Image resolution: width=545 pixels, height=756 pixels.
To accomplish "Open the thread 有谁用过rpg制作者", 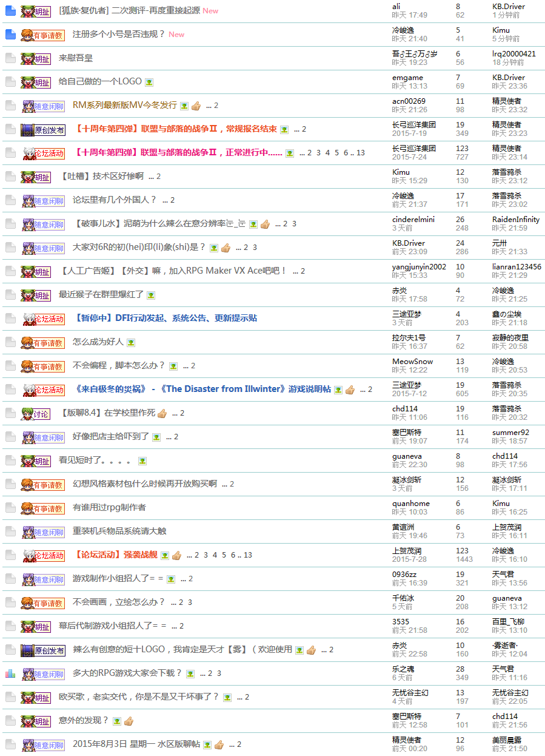I will pyautogui.click(x=109, y=508).
